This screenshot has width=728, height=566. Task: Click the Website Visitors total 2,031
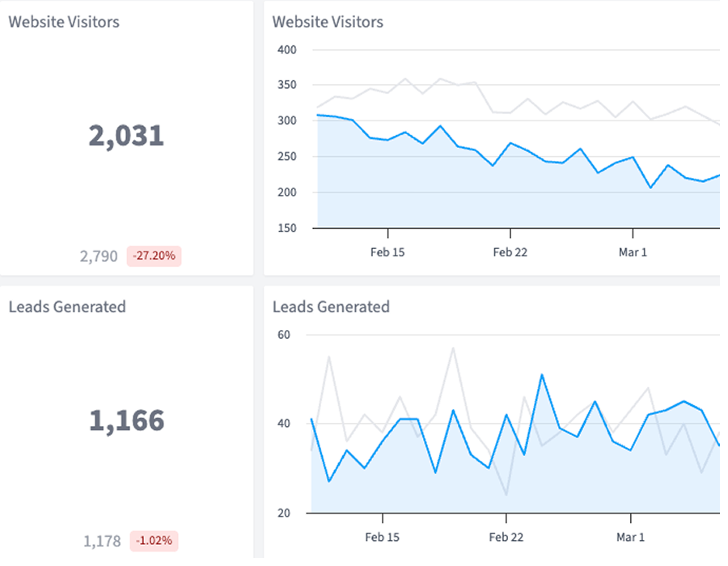tap(126, 136)
